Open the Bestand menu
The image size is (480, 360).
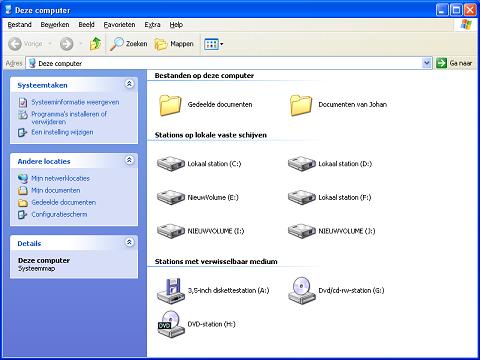click(x=20, y=25)
